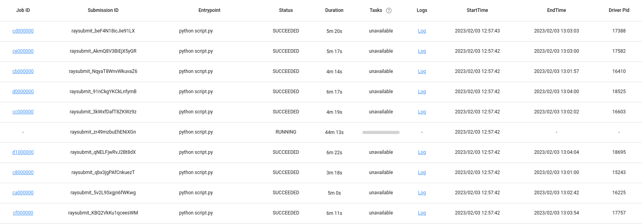Viewport: 644px width, 224px height.
Task: Click the Duration column header
Action: pyautogui.click(x=334, y=10)
